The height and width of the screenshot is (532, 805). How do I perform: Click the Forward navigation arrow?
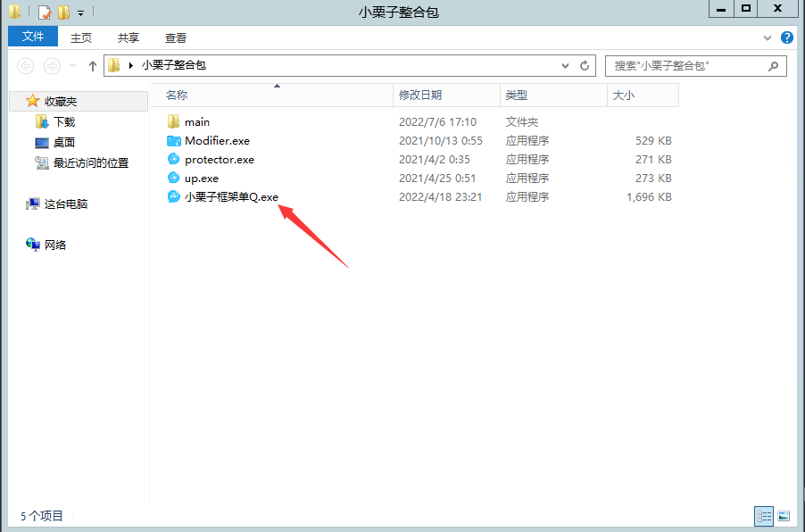tap(52, 66)
